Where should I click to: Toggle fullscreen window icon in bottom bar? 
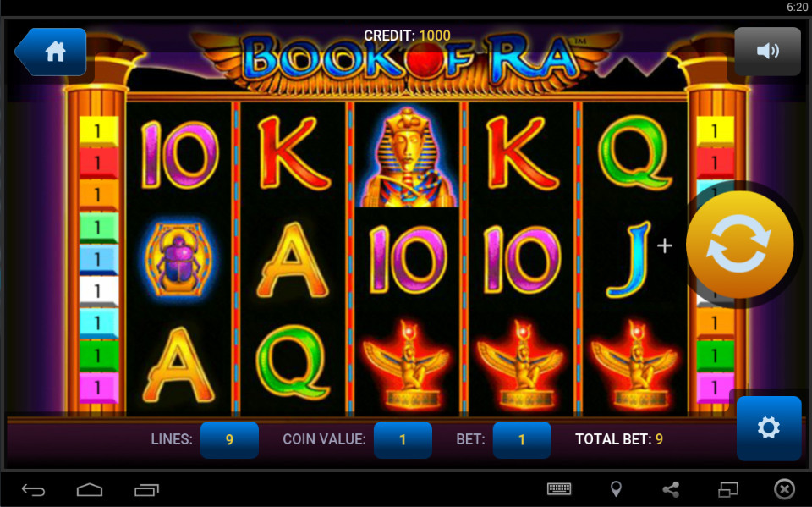point(727,489)
